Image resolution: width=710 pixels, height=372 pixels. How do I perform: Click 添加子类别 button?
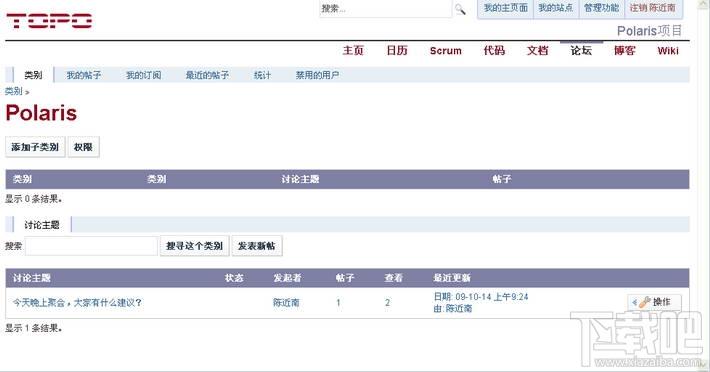click(x=35, y=147)
